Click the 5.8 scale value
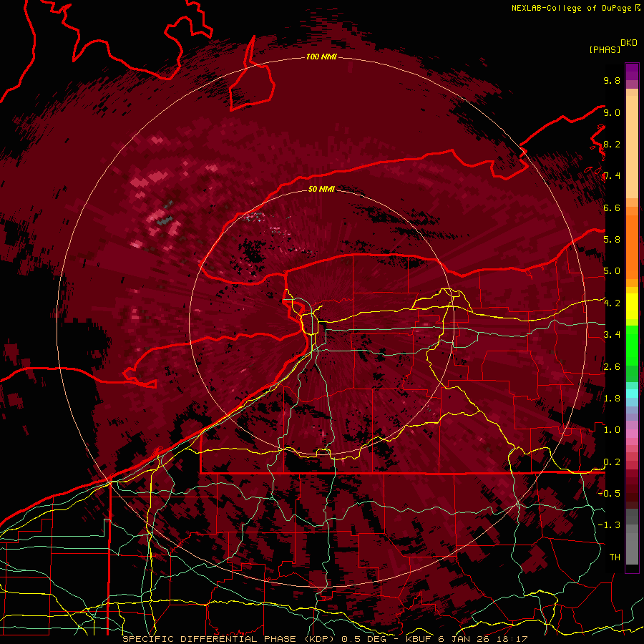644x644 pixels. (612, 240)
